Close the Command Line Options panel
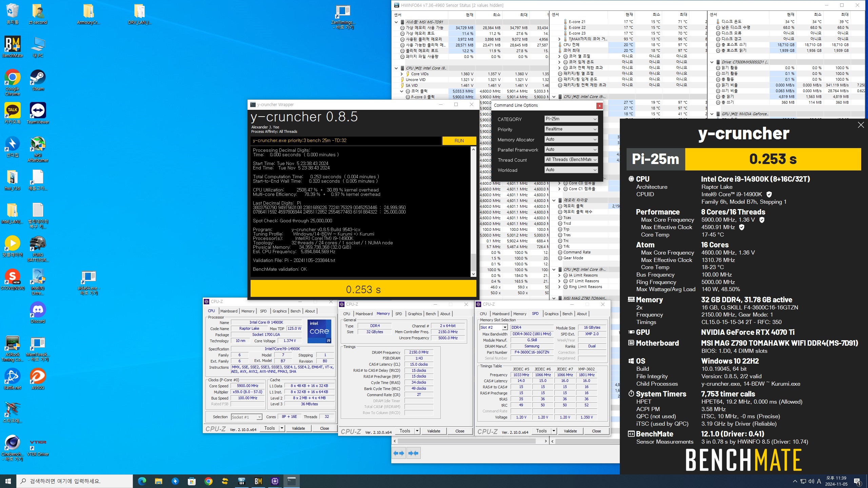This screenshot has width=868, height=488. 599,106
